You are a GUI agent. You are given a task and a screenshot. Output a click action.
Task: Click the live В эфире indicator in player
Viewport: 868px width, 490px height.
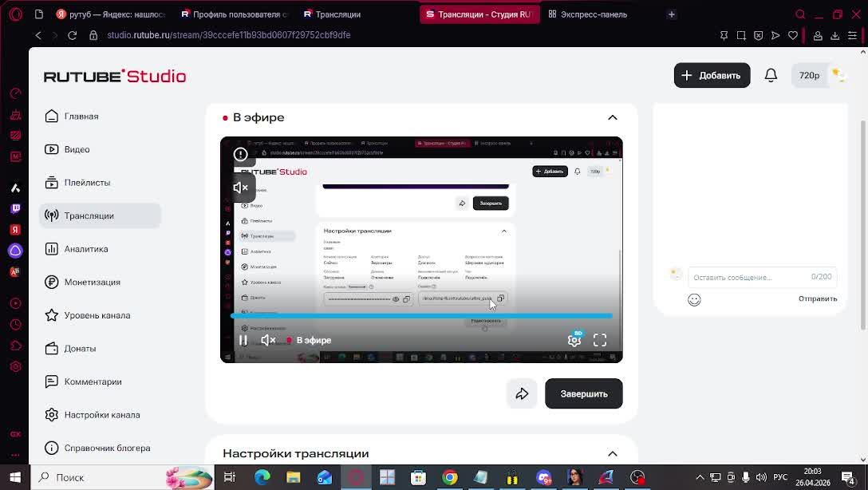pos(308,340)
